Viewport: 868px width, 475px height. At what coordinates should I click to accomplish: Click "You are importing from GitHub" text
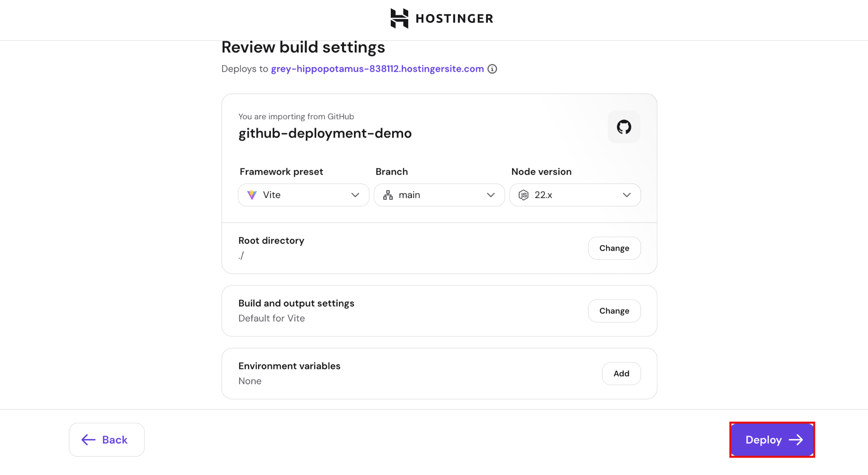[x=296, y=117]
